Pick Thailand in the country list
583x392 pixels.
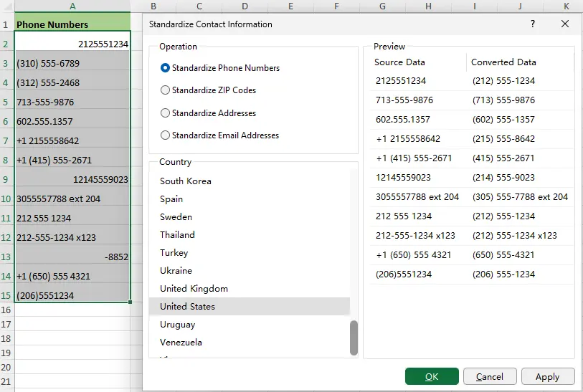point(249,235)
